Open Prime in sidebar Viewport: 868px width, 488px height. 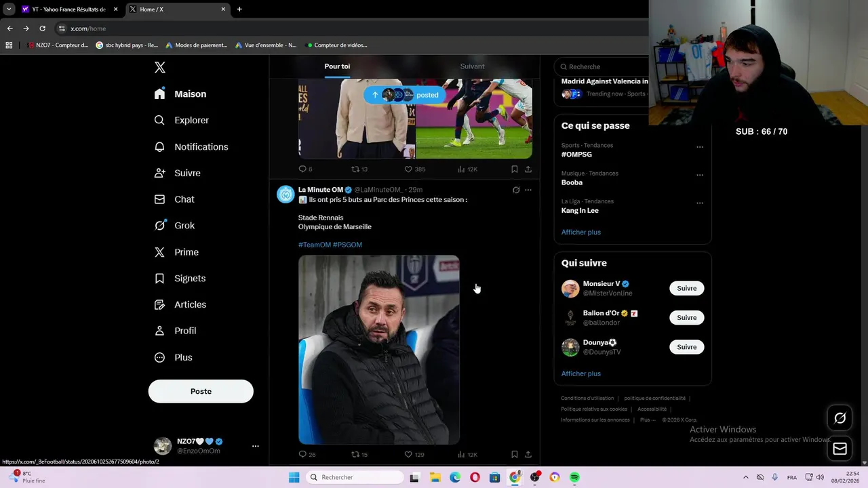(x=176, y=252)
